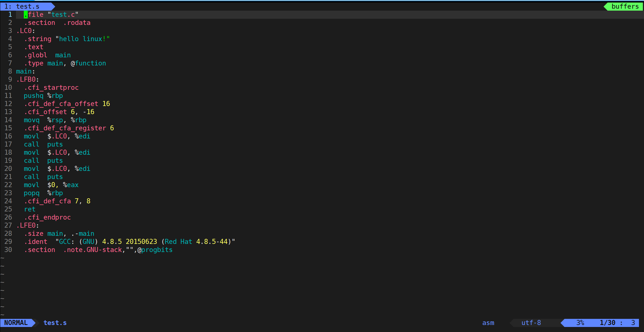Click the NORMAL mode indicator
Viewport: 644px width, 332px height.
pyautogui.click(x=16, y=323)
